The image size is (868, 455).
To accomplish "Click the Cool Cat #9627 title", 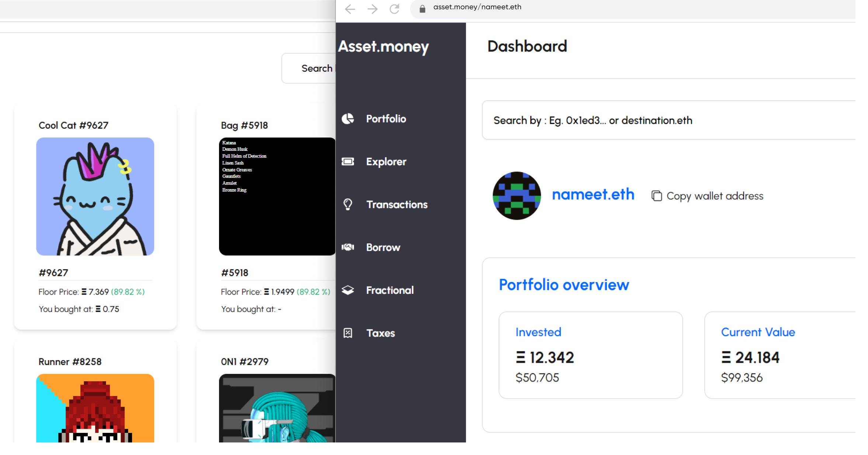I will (x=73, y=125).
